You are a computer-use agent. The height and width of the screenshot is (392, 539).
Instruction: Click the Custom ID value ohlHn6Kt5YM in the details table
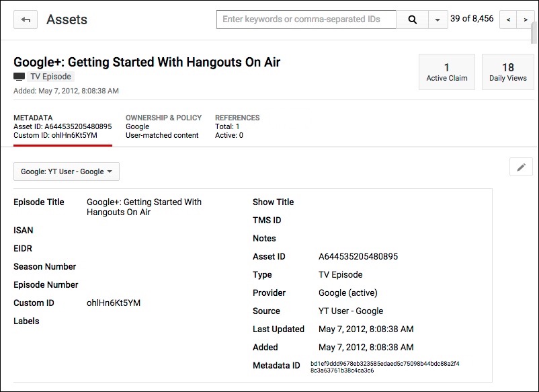click(x=114, y=303)
